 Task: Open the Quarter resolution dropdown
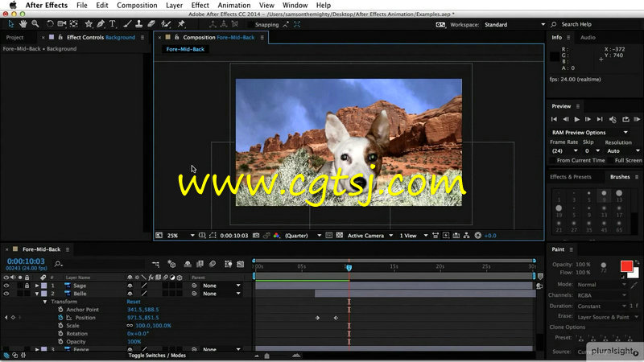303,236
